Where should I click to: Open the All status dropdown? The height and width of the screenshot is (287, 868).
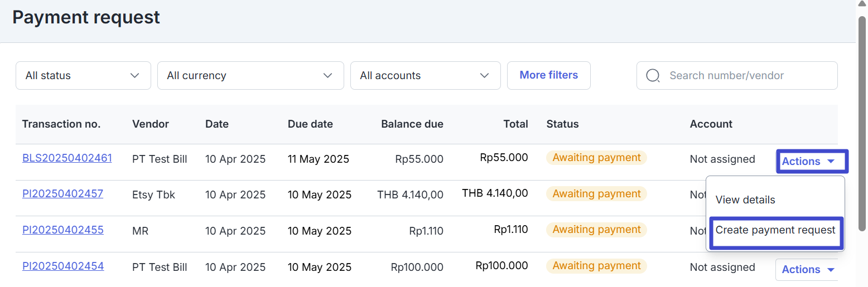(x=83, y=75)
